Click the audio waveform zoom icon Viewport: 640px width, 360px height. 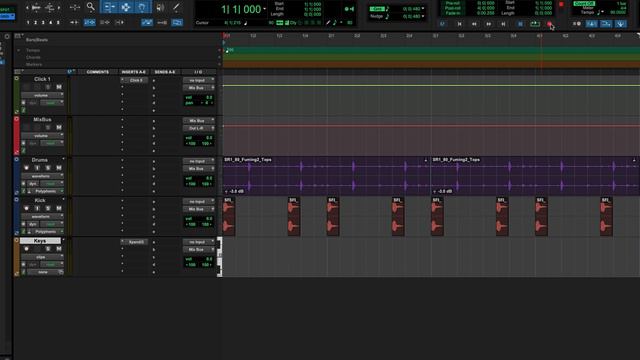coord(36,7)
